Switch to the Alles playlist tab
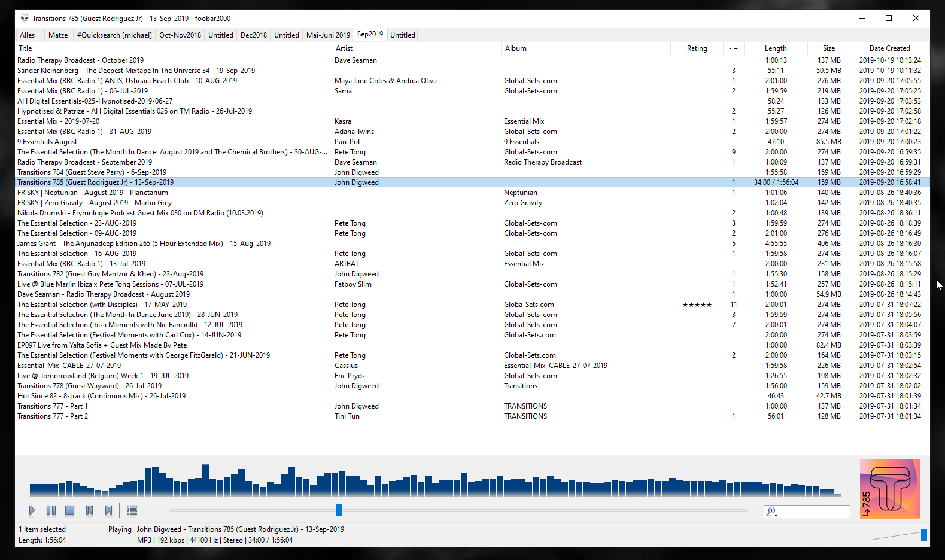This screenshot has width=945, height=560. (28, 35)
